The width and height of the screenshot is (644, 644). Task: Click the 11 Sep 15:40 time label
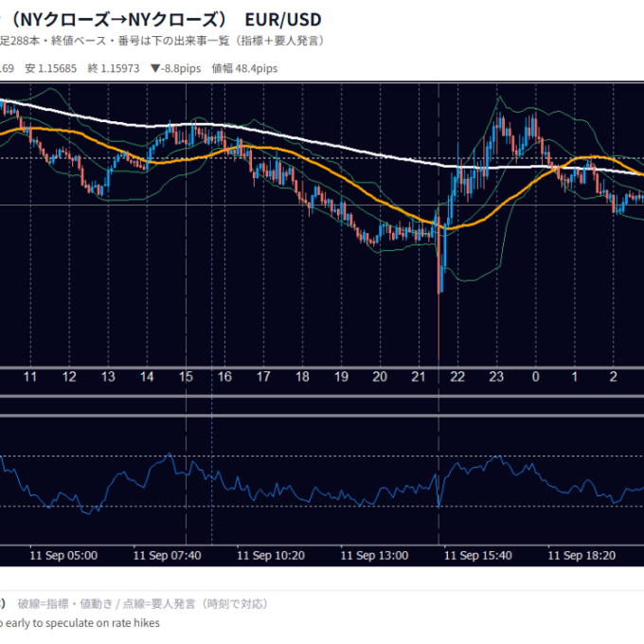point(478,556)
